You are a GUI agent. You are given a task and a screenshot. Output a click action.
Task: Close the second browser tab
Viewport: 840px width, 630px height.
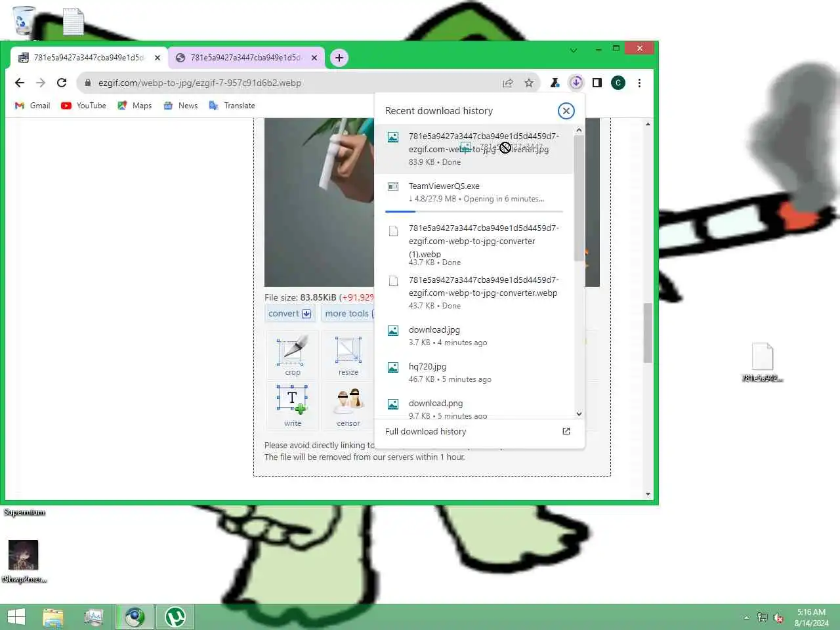point(314,58)
